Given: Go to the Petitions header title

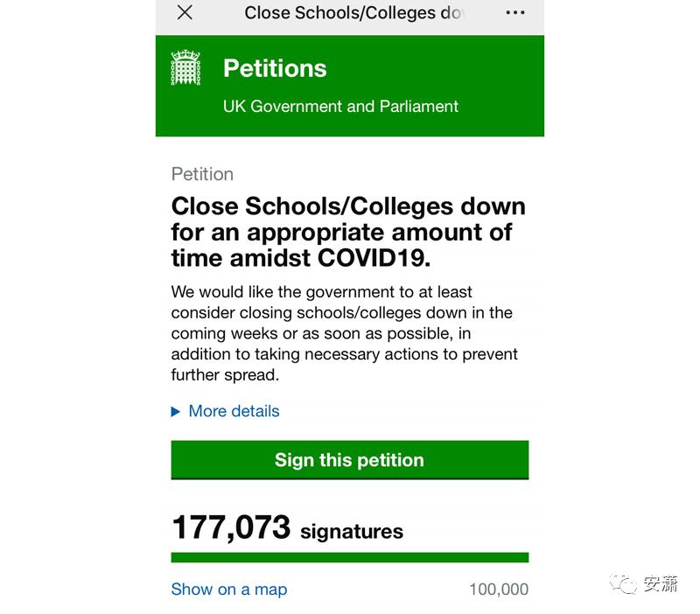Looking at the screenshot, I should 275,68.
